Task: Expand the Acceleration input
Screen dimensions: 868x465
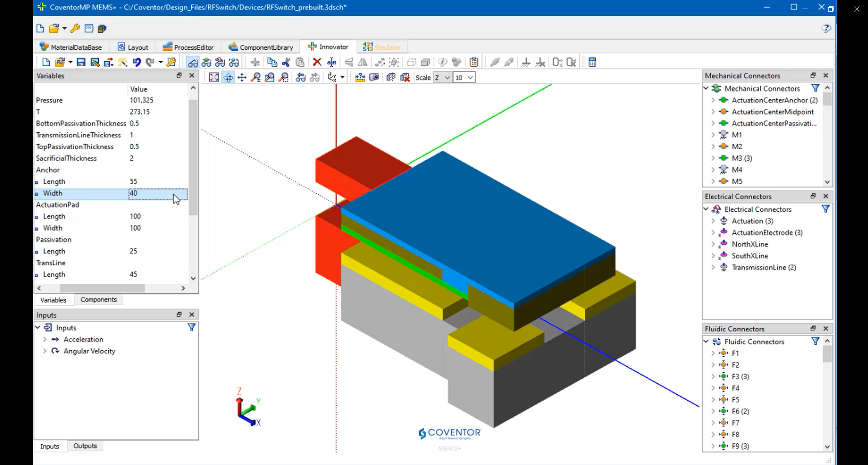Action: pos(45,339)
